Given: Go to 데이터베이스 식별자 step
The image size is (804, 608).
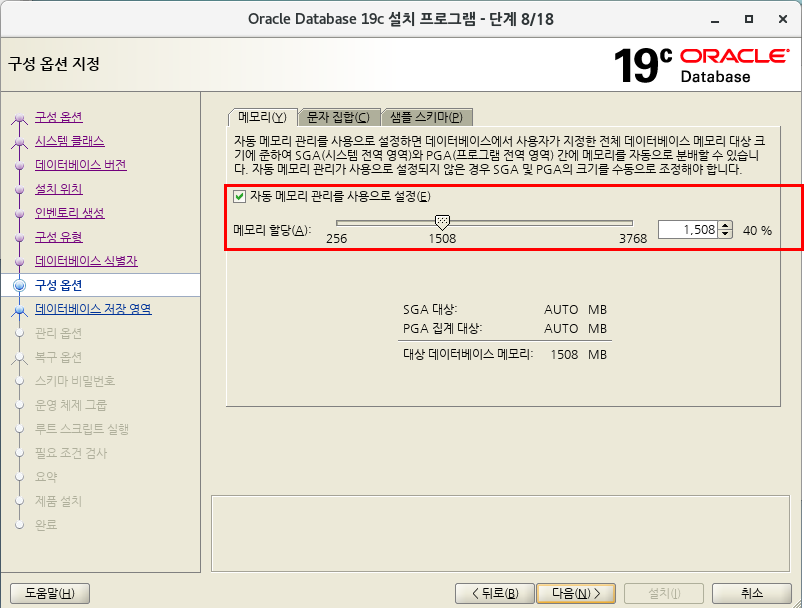Looking at the screenshot, I should click(86, 261).
